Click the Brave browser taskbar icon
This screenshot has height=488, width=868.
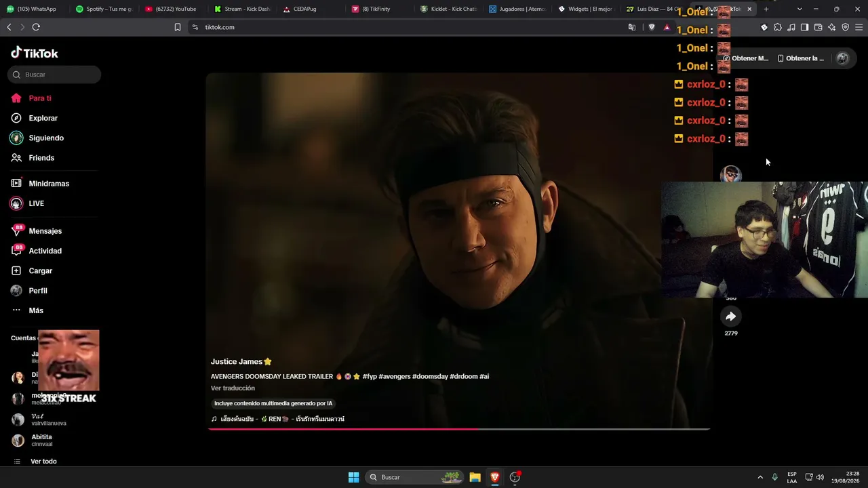tap(495, 477)
